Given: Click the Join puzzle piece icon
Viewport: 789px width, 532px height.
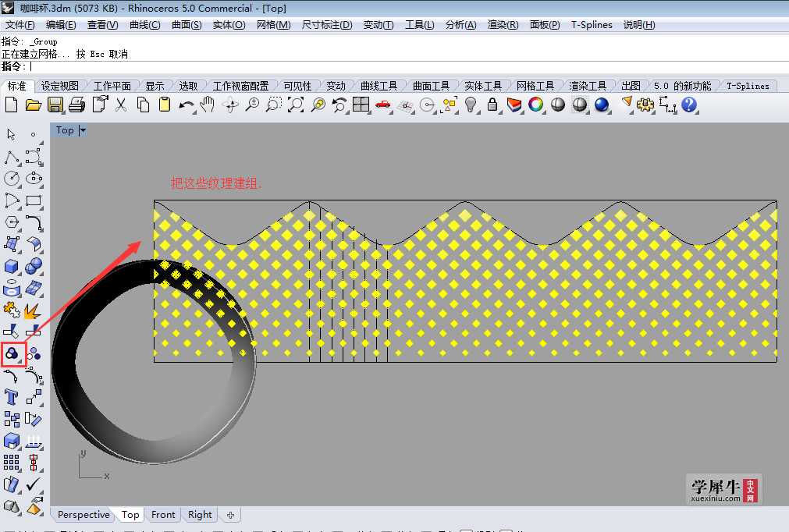Looking at the screenshot, I should (12, 310).
